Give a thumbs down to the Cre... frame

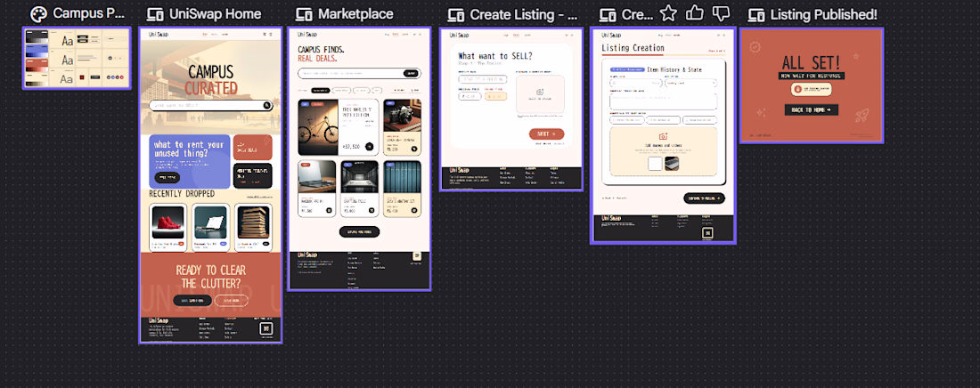pos(722,13)
